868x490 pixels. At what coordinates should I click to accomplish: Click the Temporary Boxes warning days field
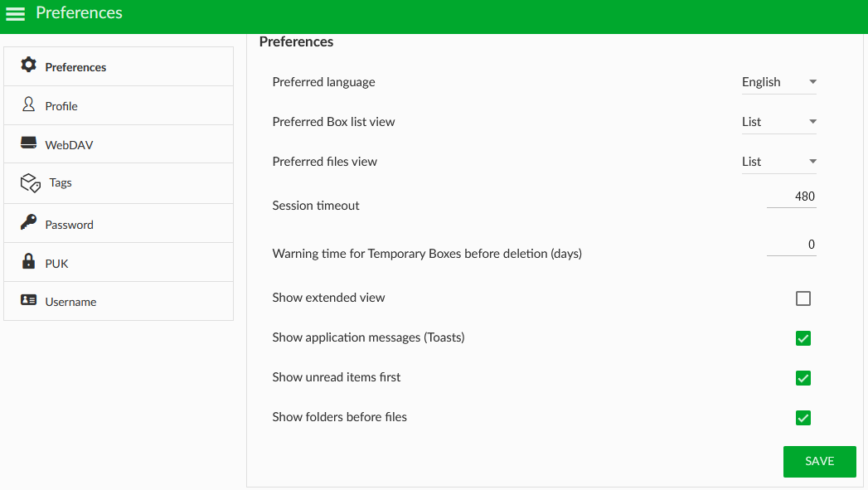coord(791,245)
